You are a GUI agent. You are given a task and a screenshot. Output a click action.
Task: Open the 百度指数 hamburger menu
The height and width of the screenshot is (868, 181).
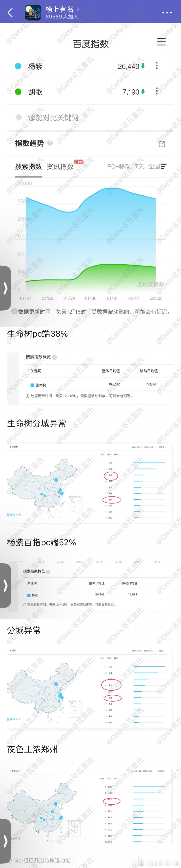click(161, 42)
